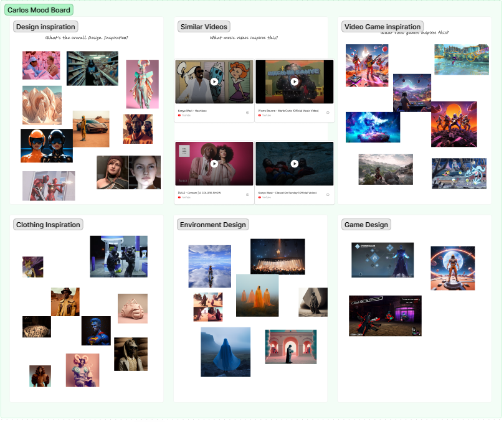
Task: Select the pink room two-people image
Action: point(41,65)
